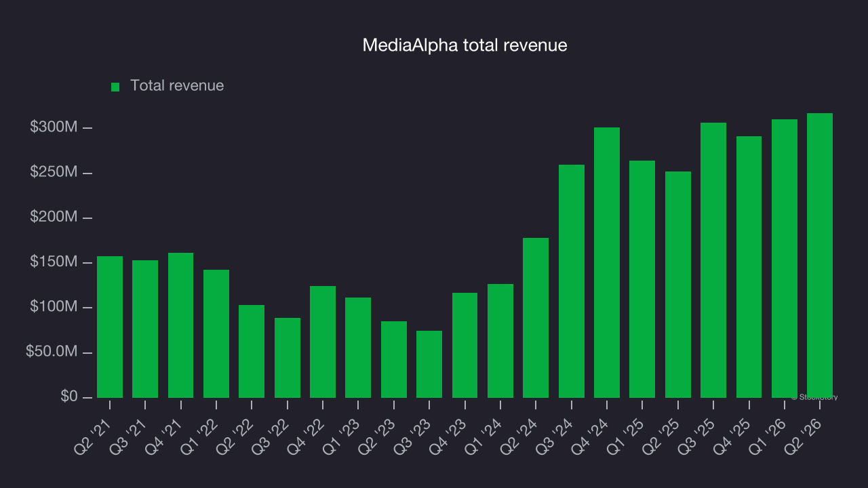Select the Q2 '26 revenue bar
This screenshot has width=868, height=488.
820,256
